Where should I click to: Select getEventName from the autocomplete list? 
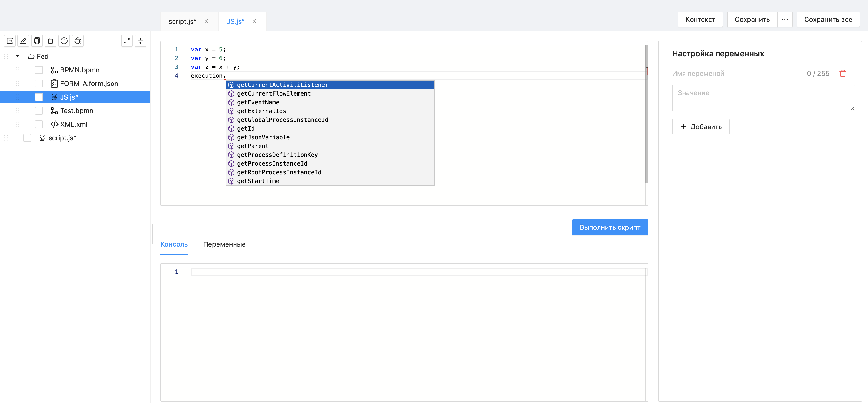click(x=259, y=102)
